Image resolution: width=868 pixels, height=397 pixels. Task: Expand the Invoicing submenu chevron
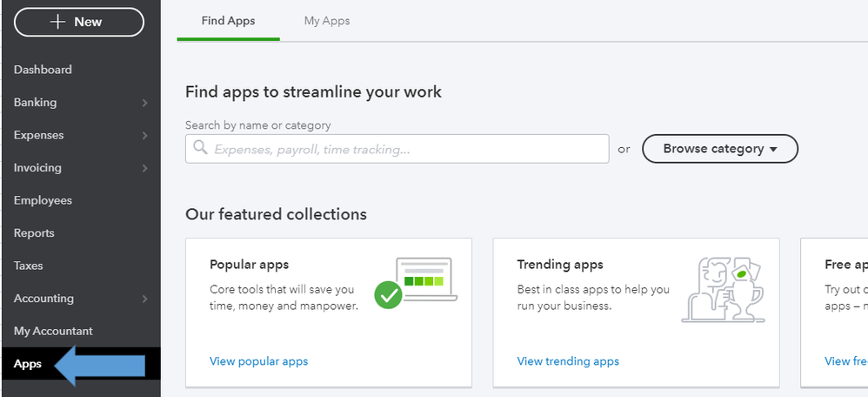[x=144, y=168]
